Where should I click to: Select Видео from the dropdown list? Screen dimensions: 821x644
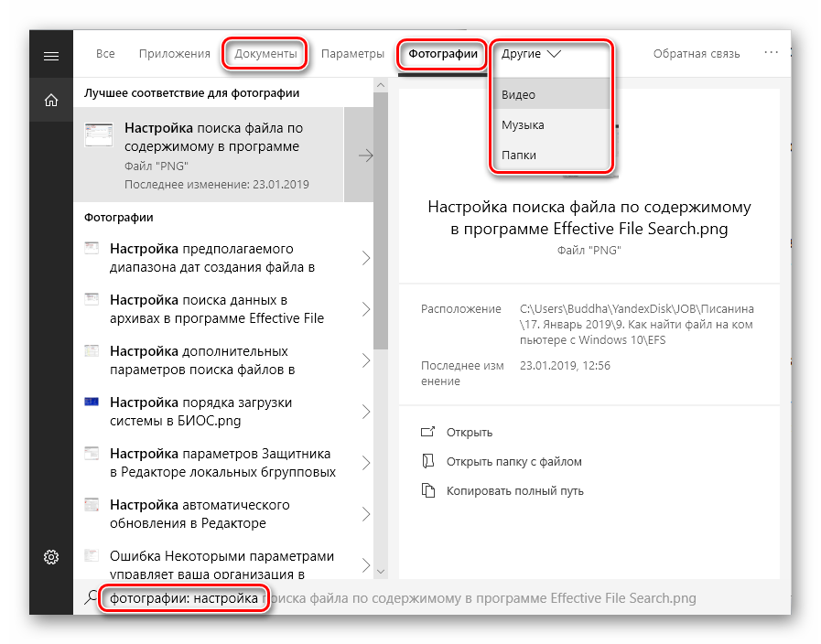coord(518,94)
